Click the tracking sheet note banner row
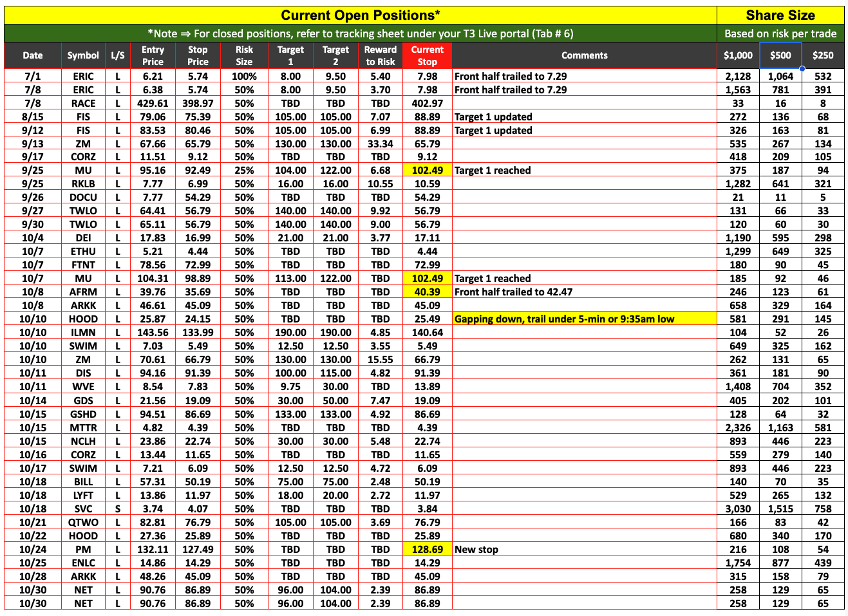The height and width of the screenshot is (616, 848). coord(361,33)
